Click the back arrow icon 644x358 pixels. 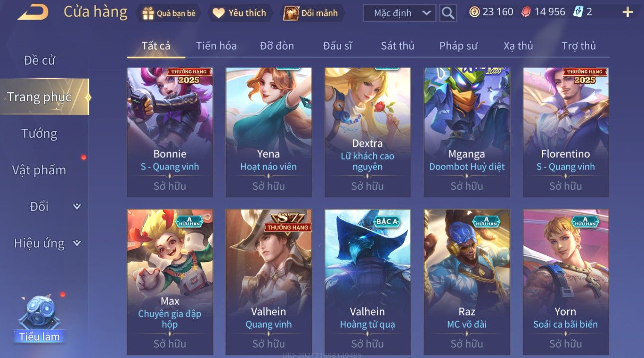click(x=33, y=12)
